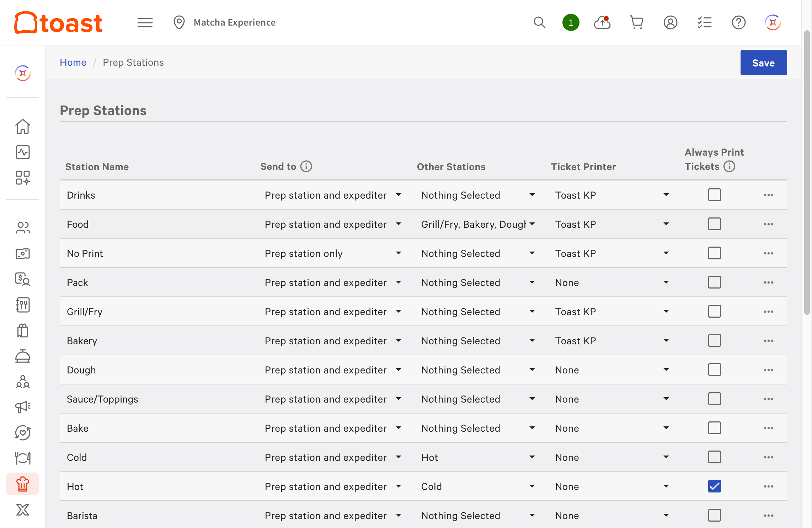The width and height of the screenshot is (812, 528).
Task: Open more options for Food row
Action: pyautogui.click(x=768, y=224)
